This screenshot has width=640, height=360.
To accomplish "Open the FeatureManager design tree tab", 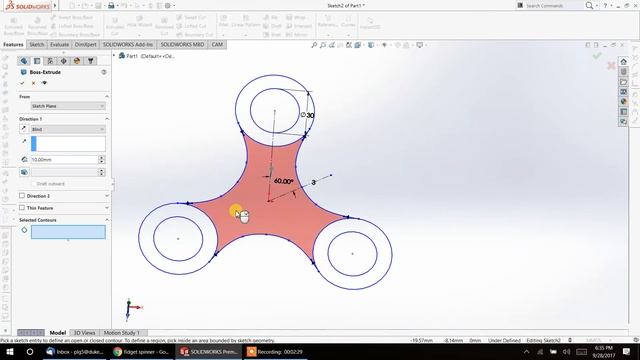I will pyautogui.click(x=24, y=61).
